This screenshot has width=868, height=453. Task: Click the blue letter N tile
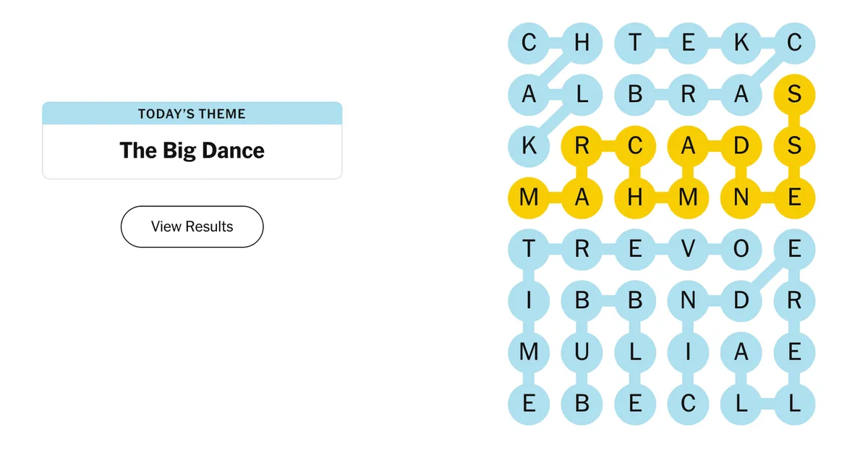(x=688, y=300)
